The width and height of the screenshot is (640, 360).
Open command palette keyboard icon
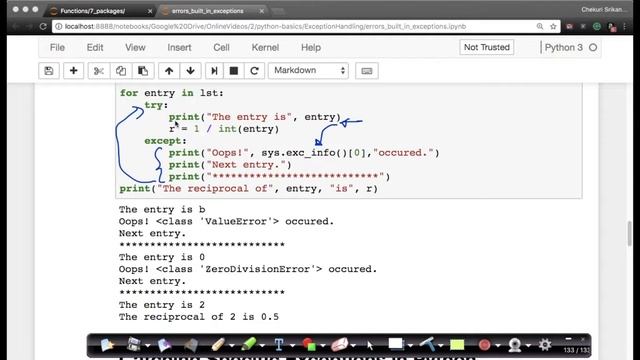(x=367, y=71)
